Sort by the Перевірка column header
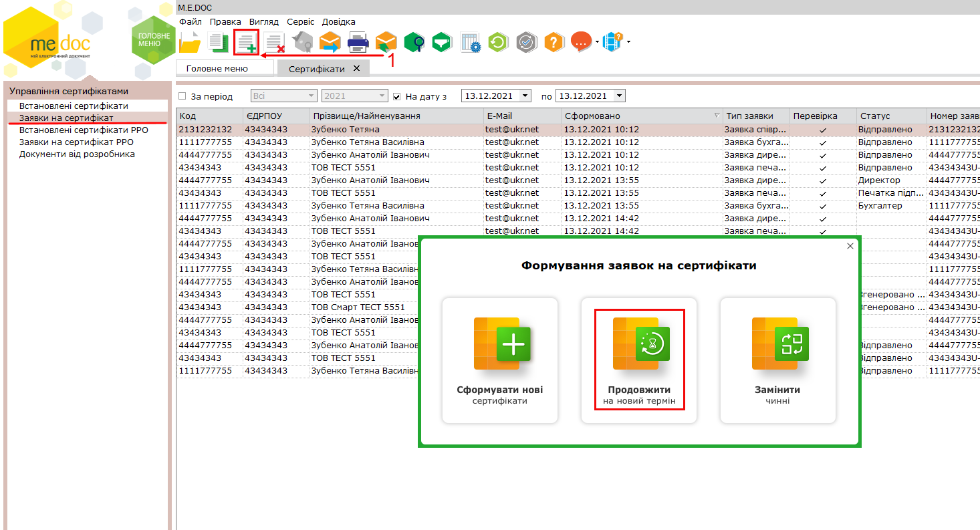 tap(823, 116)
